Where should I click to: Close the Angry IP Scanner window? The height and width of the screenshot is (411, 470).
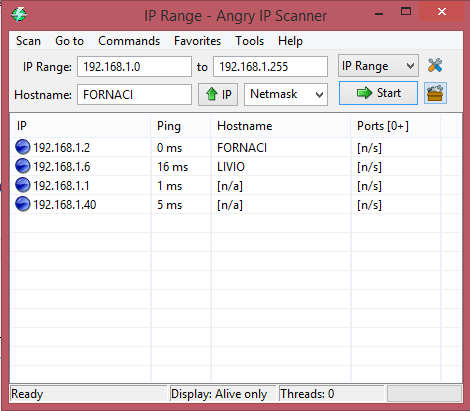point(442,12)
